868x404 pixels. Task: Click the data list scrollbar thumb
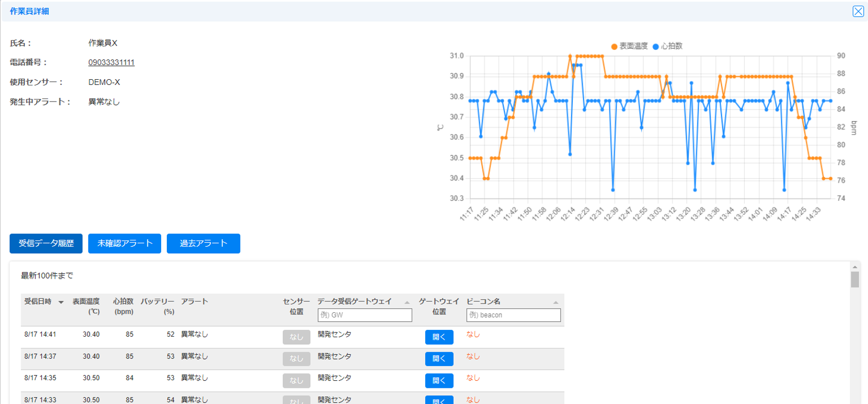[855, 280]
